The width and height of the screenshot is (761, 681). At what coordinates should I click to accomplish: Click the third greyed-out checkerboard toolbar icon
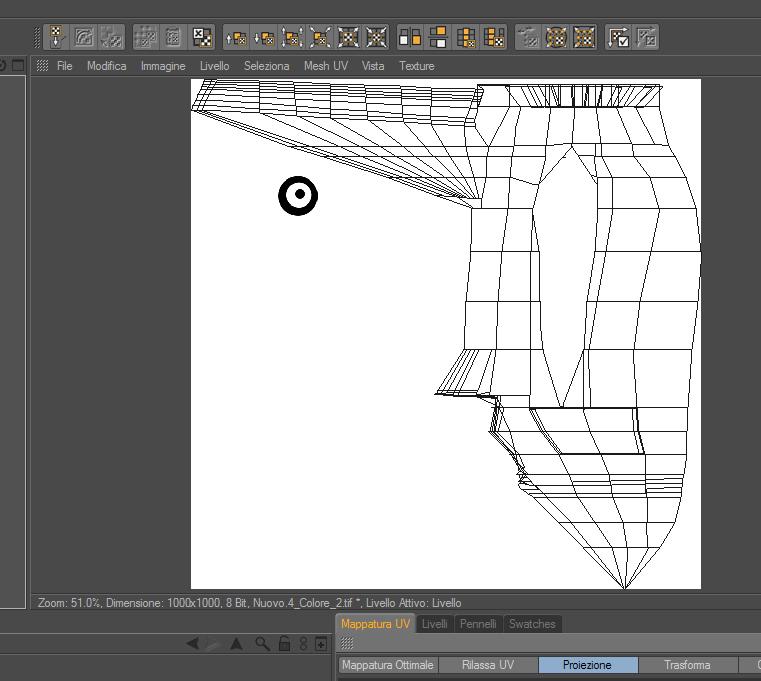[111, 37]
